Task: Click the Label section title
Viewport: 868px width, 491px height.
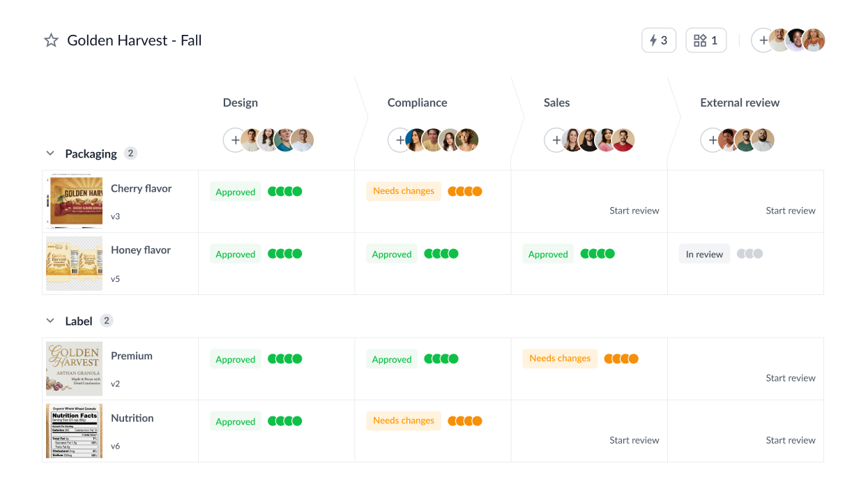Action: (x=79, y=321)
